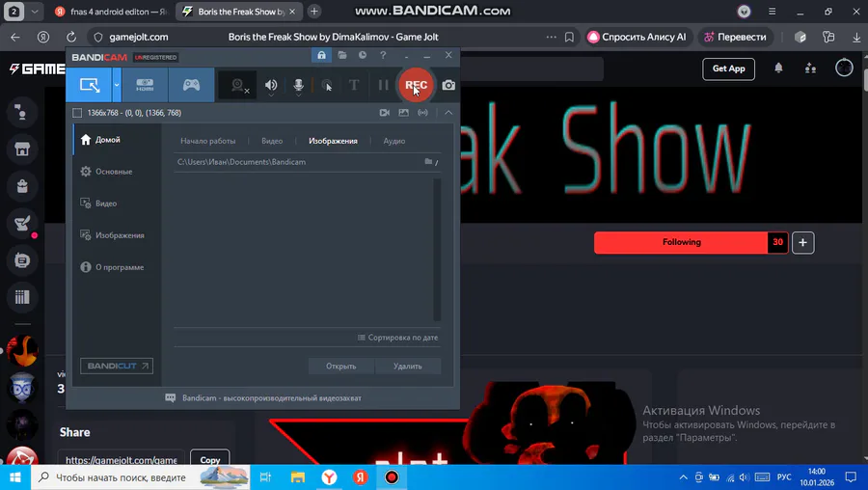The image size is (868, 490).
Task: Select HDMI device recording mode
Action: (x=145, y=85)
